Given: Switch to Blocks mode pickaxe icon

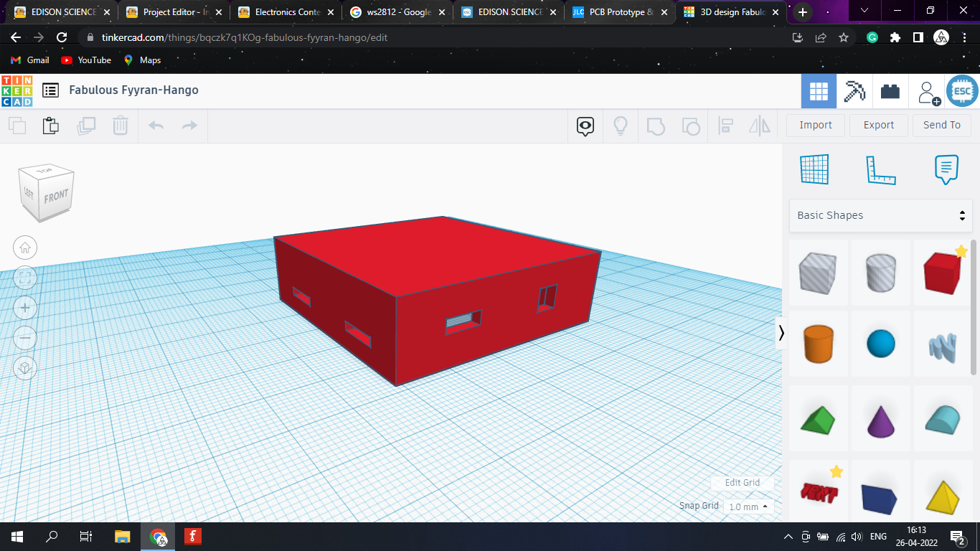Looking at the screenshot, I should (x=854, y=91).
